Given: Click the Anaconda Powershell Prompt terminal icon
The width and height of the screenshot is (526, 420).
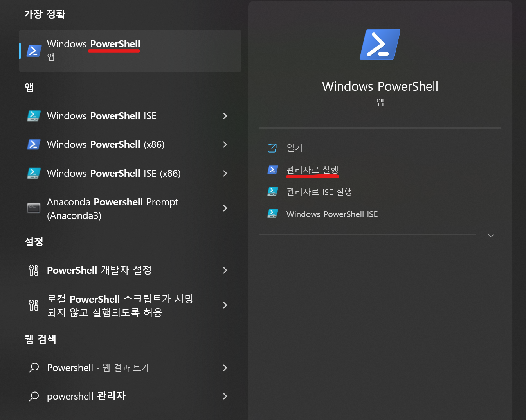Looking at the screenshot, I should [x=34, y=208].
